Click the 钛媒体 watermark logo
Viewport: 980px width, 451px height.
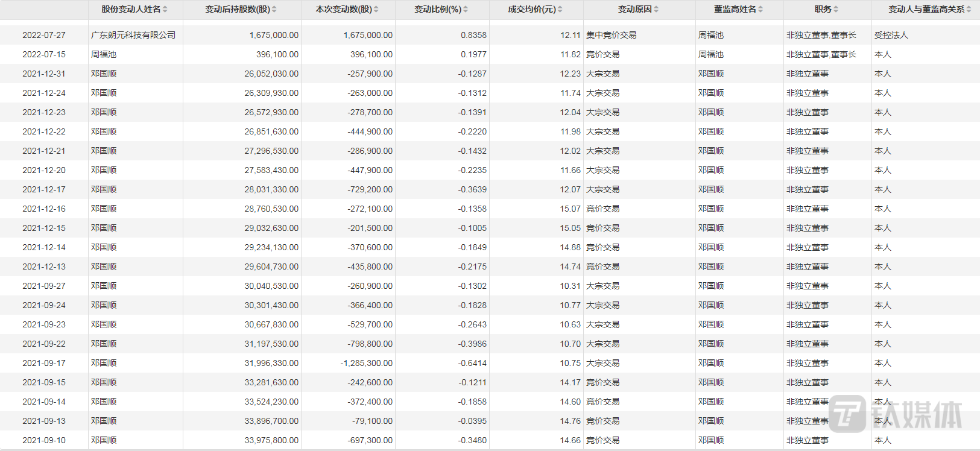click(896, 414)
